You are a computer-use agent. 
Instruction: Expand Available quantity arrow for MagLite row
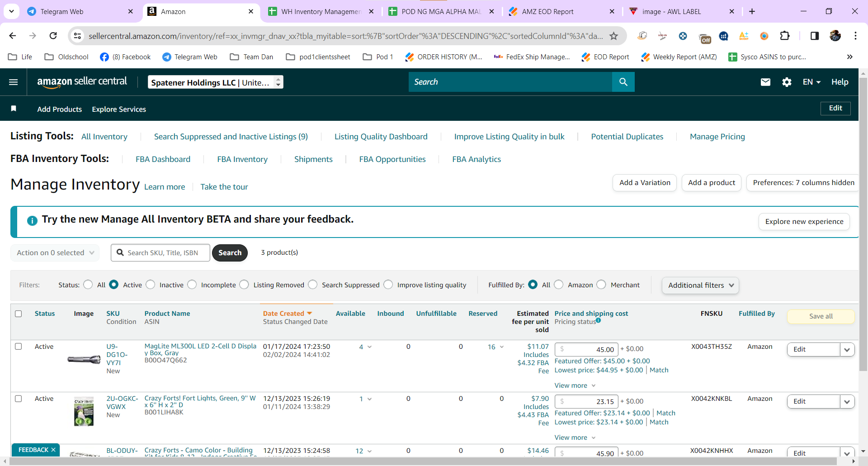coord(369,347)
